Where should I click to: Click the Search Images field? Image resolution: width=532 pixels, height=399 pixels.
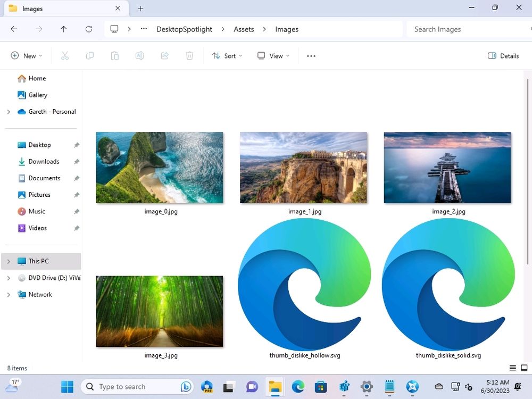point(469,29)
